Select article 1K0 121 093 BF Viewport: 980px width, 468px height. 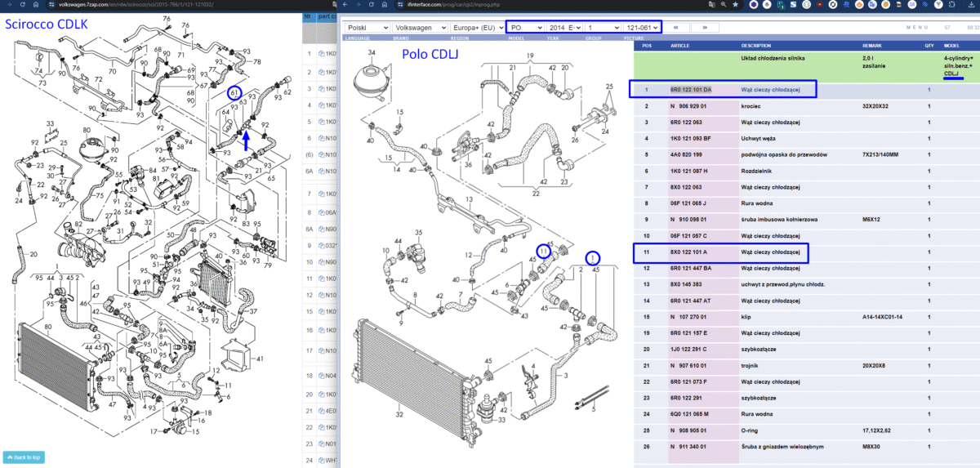click(690, 138)
